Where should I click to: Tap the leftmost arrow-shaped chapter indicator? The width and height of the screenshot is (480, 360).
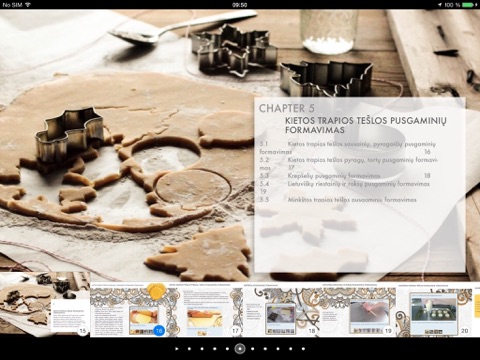(x=177, y=349)
